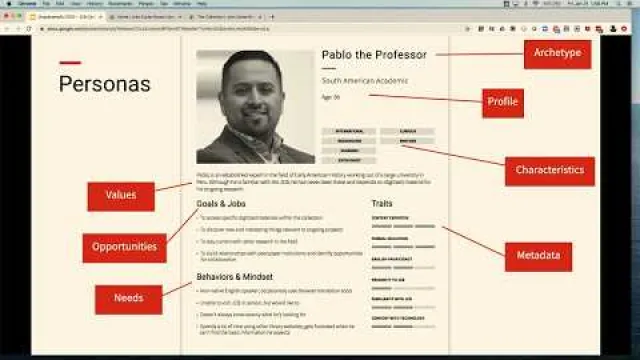Click the red extension icon at toolbar end

tap(624, 29)
